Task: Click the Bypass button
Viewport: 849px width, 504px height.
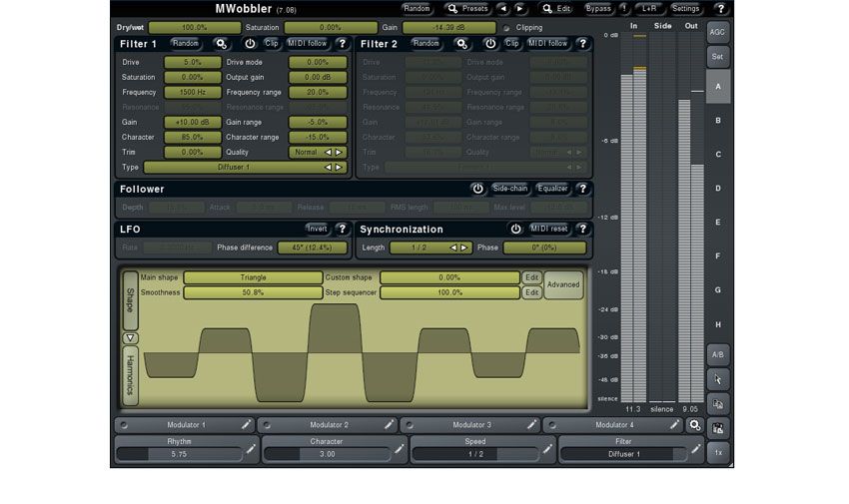Action: 598,9
